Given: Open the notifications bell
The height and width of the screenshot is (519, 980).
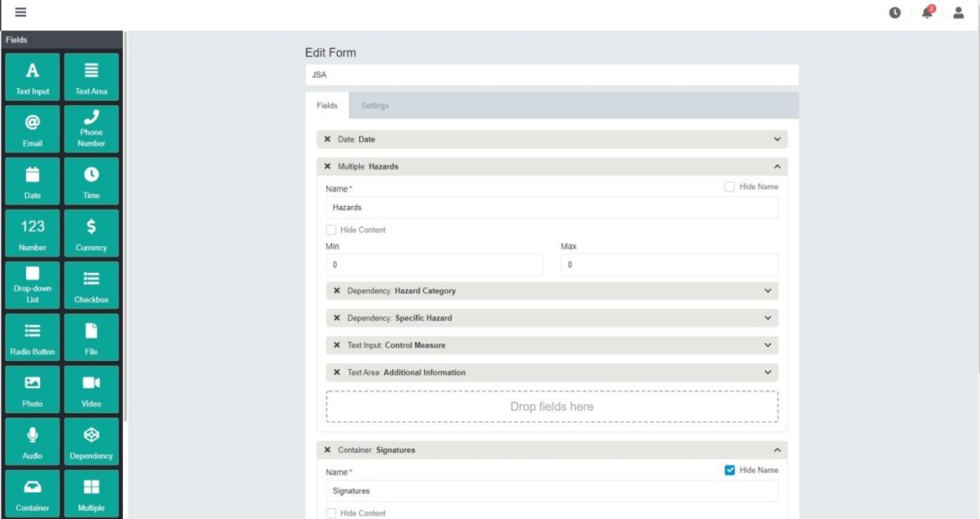Looking at the screenshot, I should click(927, 12).
